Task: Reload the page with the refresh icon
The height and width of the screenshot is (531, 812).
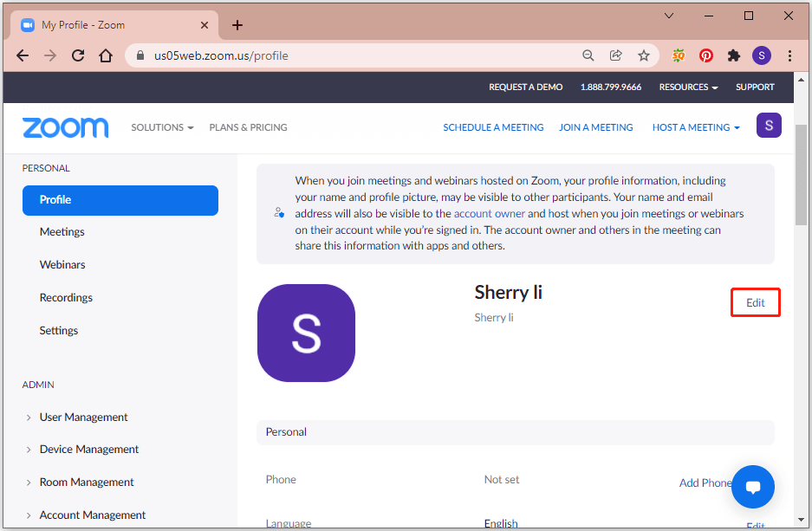Action: pyautogui.click(x=78, y=55)
